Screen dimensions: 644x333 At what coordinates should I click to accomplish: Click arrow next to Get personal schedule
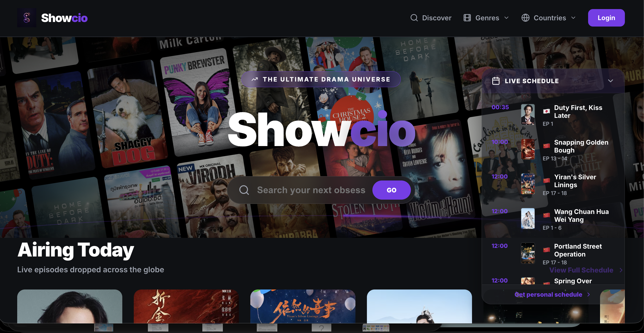[589, 295]
